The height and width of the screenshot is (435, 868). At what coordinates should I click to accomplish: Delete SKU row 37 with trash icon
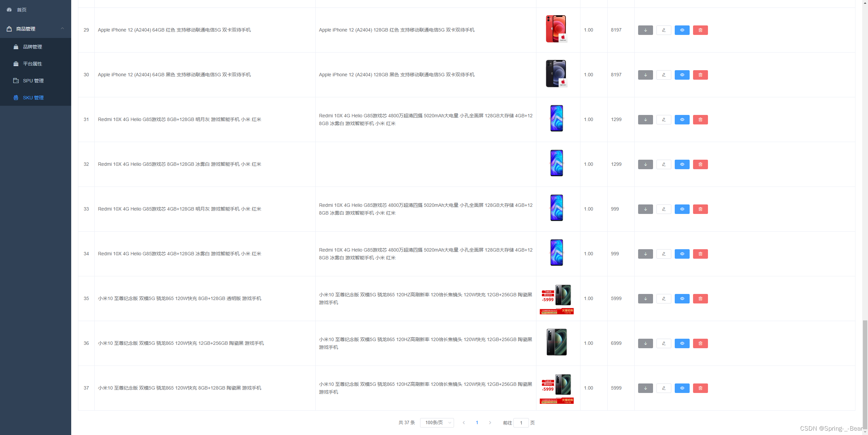tap(700, 388)
